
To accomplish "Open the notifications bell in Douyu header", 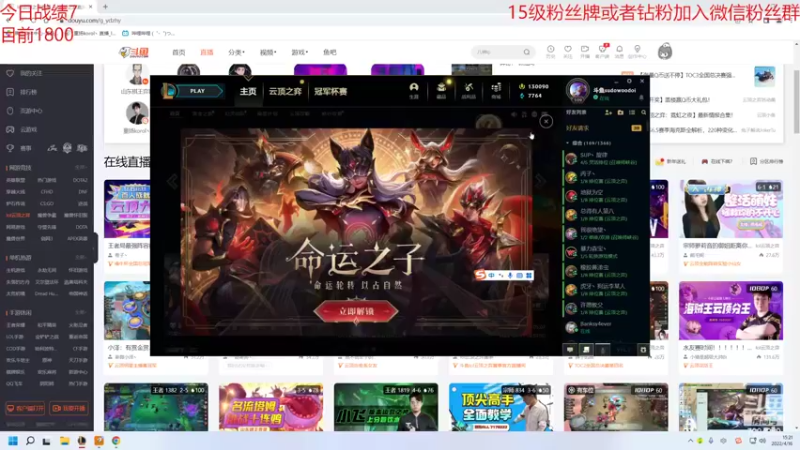I will [x=619, y=51].
